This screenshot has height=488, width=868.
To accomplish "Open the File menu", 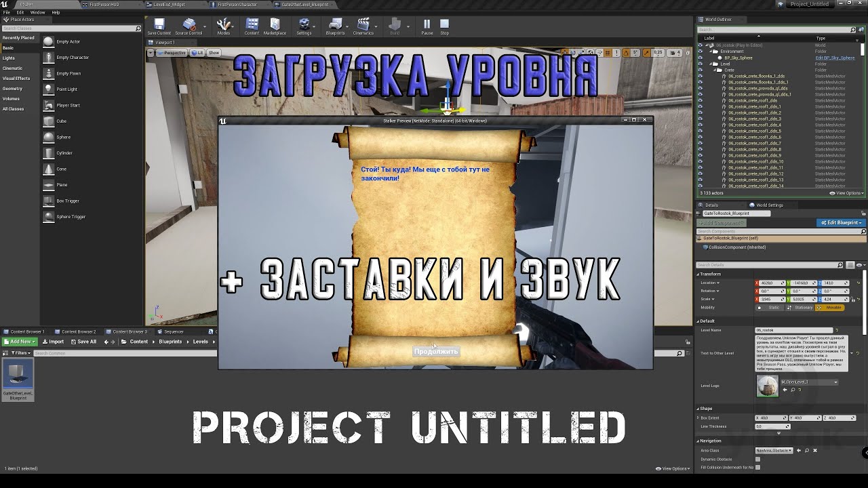I will coord(7,12).
